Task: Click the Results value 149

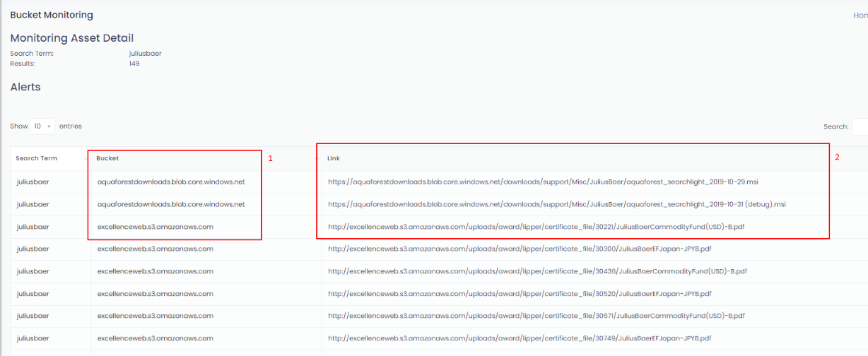Action: pos(134,64)
